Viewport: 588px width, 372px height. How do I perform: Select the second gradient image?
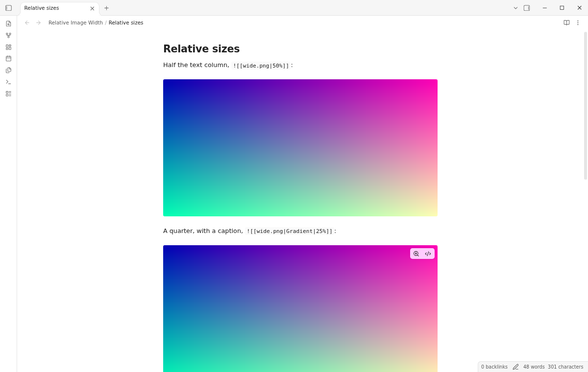(x=300, y=308)
